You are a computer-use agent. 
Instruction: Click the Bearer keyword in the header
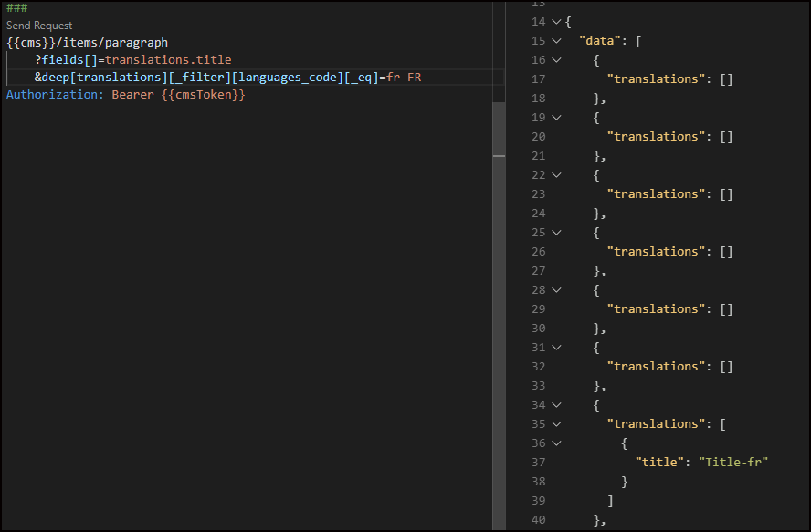133,95
